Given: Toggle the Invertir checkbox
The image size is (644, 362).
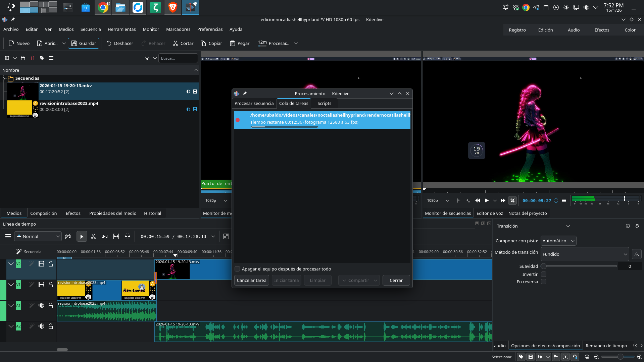Looking at the screenshot, I should [x=544, y=274].
